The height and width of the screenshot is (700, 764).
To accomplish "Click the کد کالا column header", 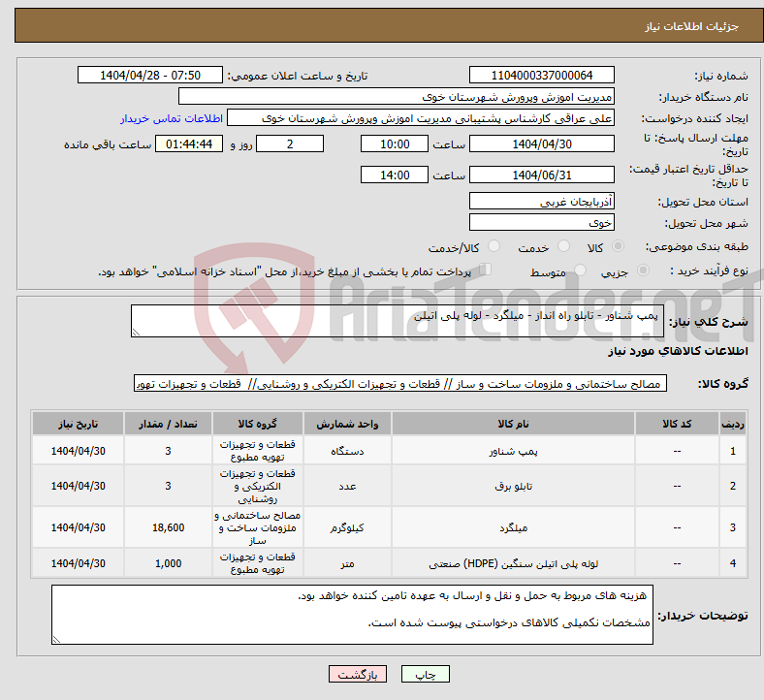I will (x=677, y=424).
